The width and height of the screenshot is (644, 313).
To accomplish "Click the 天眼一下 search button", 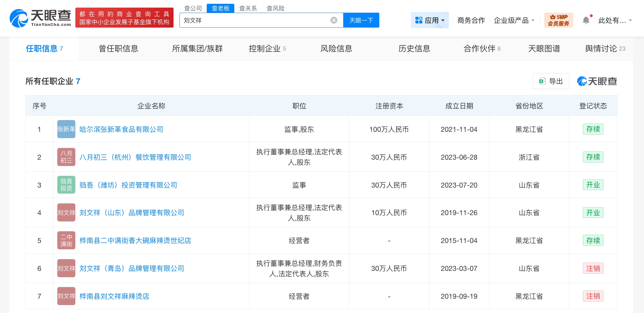I will point(361,20).
